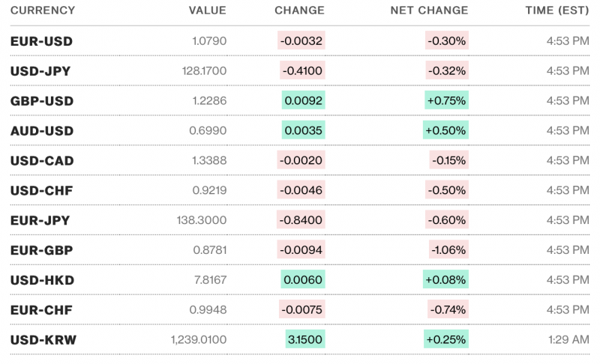Select the USD-JPY currency pair
The height and width of the screenshot is (364, 600).
tap(41, 70)
